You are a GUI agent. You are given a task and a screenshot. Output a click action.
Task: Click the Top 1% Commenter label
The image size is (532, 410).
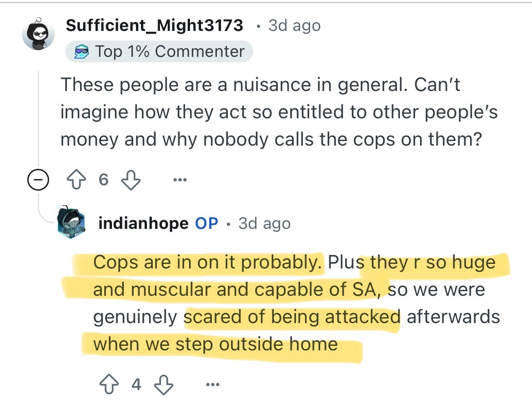pyautogui.click(x=170, y=52)
